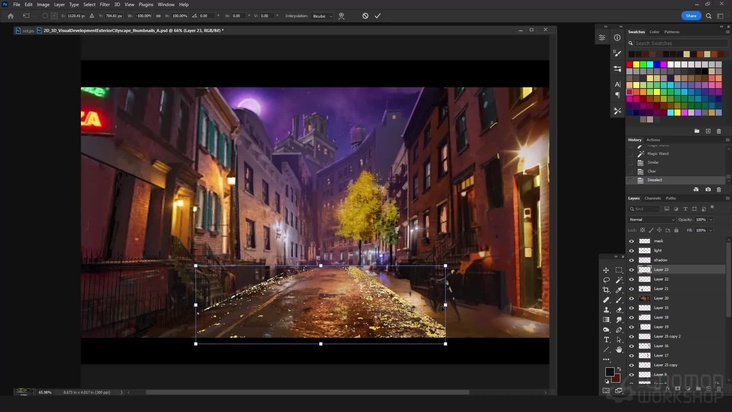This screenshot has height=412, width=732.
Task: Open the Interpolation Bicubic dropdown
Action: (x=323, y=16)
